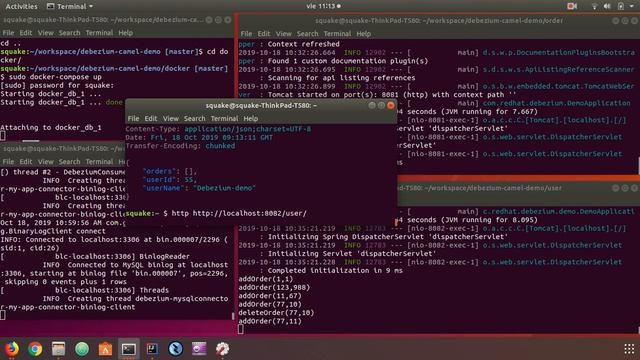Image resolution: width=640 pixels, height=360 pixels.
Task: Close the front squake@squake-ThinkPad-T580: ~ terminal
Action: click(391, 105)
